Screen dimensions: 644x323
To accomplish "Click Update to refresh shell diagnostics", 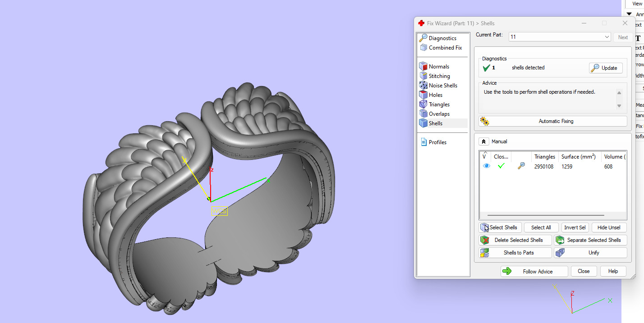I will point(606,68).
